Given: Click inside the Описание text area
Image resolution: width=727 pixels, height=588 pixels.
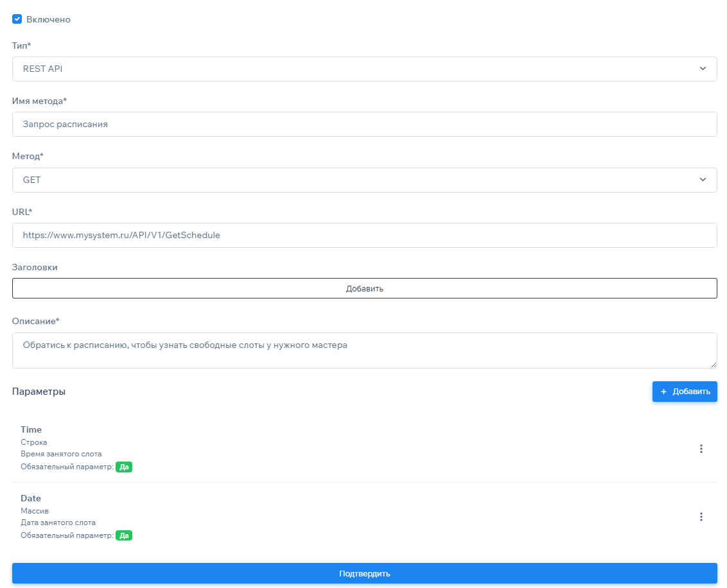Looking at the screenshot, I should pyautogui.click(x=364, y=350).
